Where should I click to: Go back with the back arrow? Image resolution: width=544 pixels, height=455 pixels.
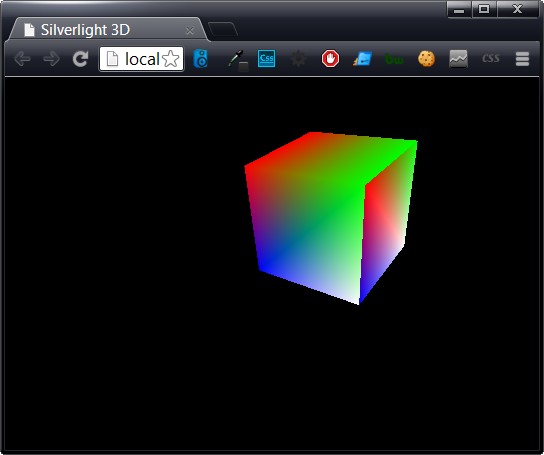(x=23, y=59)
